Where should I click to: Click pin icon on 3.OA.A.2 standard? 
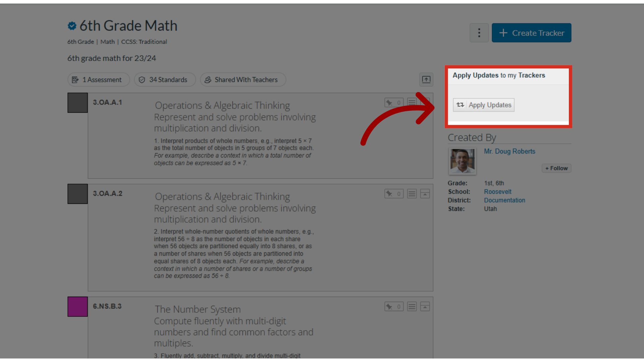click(393, 194)
